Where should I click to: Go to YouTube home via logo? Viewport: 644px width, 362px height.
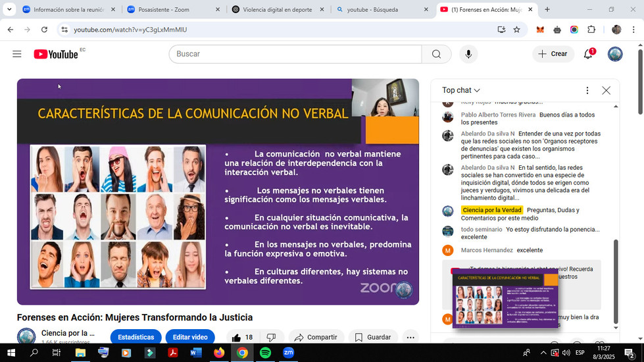click(x=56, y=54)
